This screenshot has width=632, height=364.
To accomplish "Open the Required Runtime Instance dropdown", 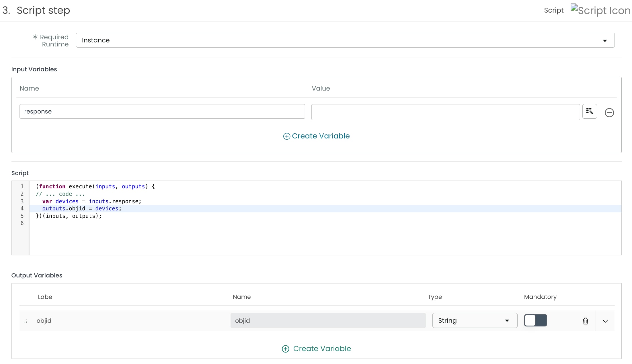I will coord(344,40).
